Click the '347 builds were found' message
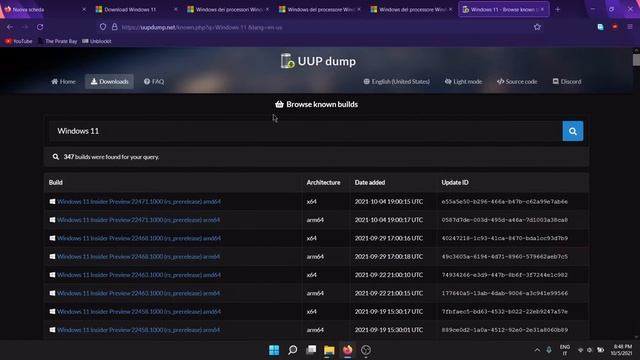Image resolution: width=640 pixels, height=360 pixels. [111, 157]
